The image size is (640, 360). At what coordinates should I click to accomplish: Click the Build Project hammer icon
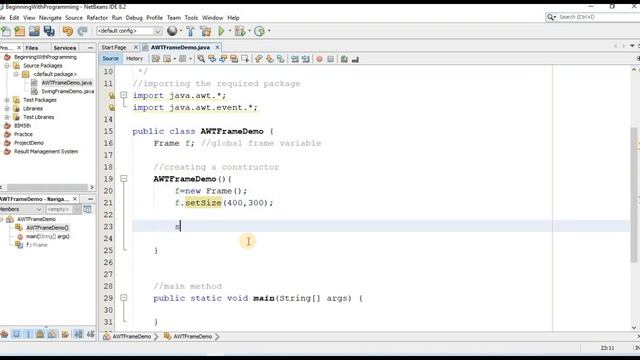coord(190,31)
